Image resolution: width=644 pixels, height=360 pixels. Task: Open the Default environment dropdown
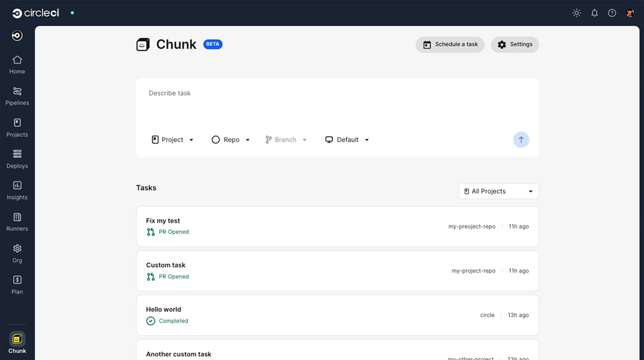click(x=347, y=139)
